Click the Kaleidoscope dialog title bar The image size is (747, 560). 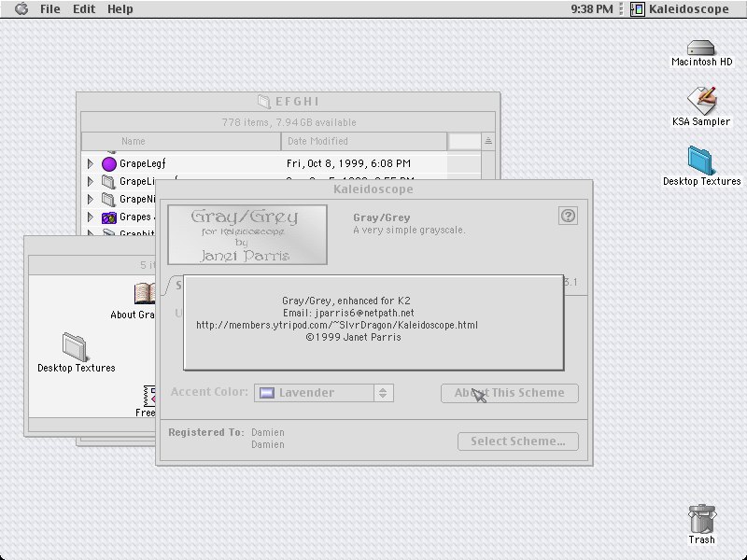click(373, 189)
